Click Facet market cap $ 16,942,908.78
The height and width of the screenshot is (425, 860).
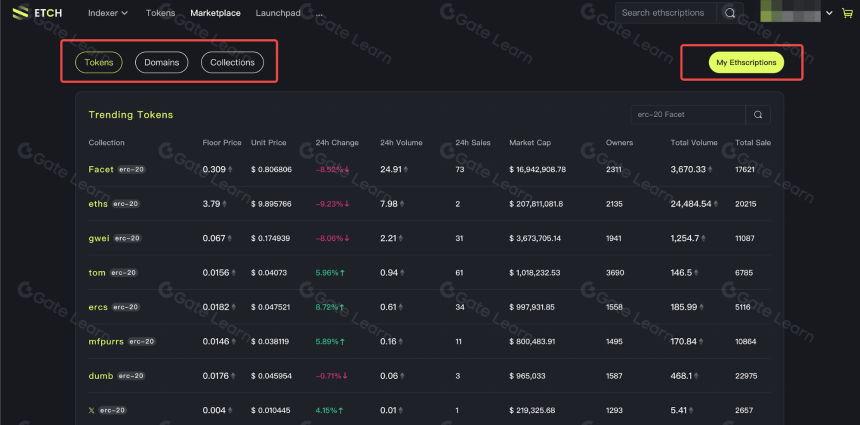click(x=538, y=169)
